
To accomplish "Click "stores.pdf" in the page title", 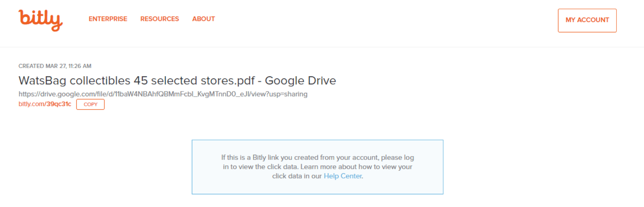I will point(228,80).
